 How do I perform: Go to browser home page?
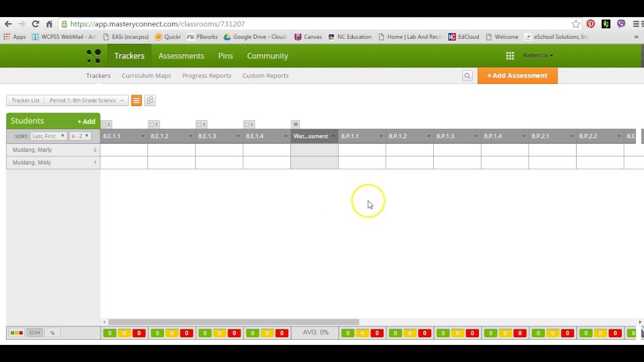tap(49, 24)
